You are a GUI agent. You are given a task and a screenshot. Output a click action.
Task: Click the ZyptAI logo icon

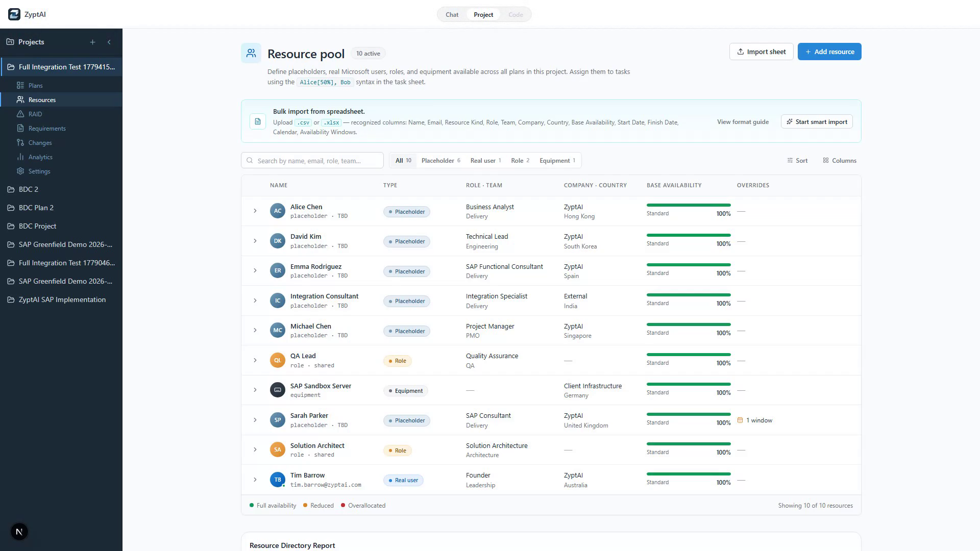pyautogui.click(x=14, y=14)
